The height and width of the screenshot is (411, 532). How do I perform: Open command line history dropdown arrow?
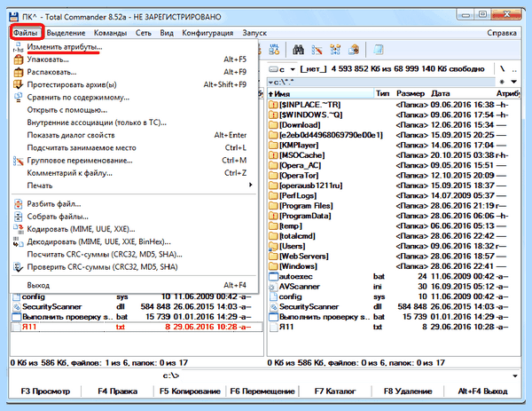point(515,375)
